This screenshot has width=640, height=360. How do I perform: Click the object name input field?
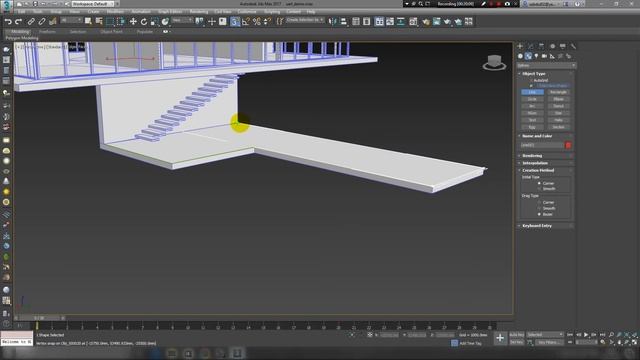[x=542, y=145]
